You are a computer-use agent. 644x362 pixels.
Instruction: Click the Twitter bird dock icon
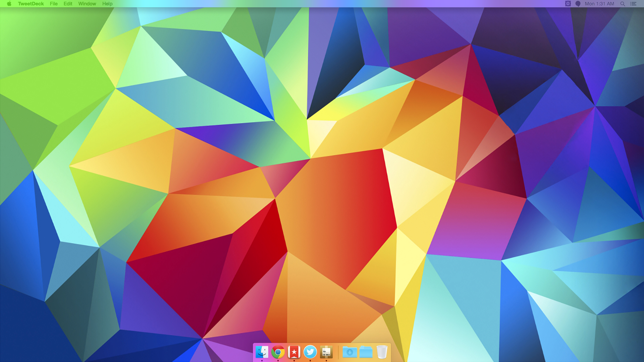[310, 352]
